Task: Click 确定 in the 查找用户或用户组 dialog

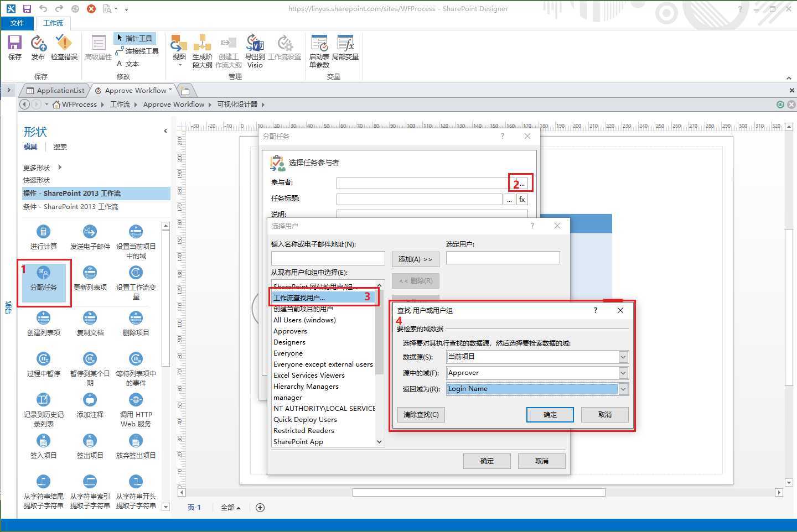Action: [x=550, y=415]
